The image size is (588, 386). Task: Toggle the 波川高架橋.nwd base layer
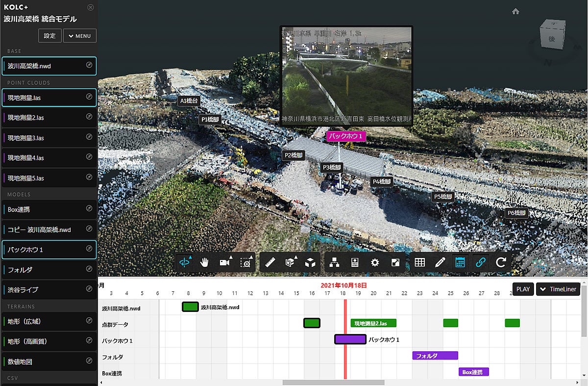click(x=49, y=66)
